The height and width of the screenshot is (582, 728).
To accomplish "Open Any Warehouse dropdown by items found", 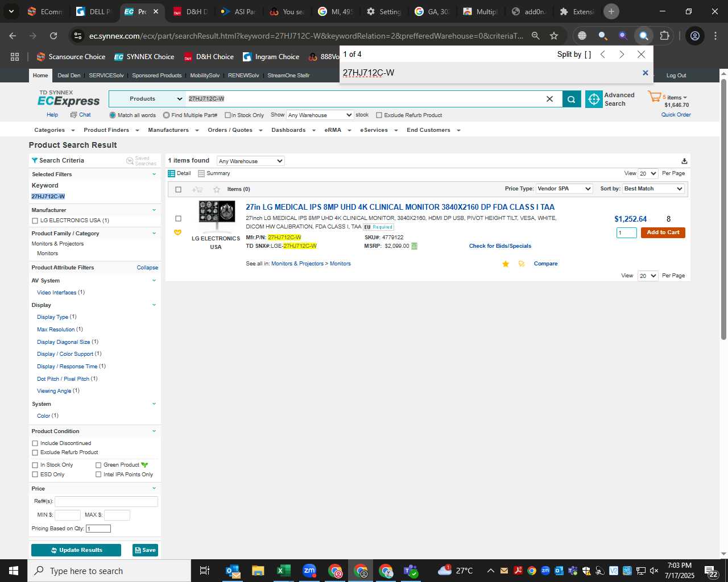I will [250, 161].
